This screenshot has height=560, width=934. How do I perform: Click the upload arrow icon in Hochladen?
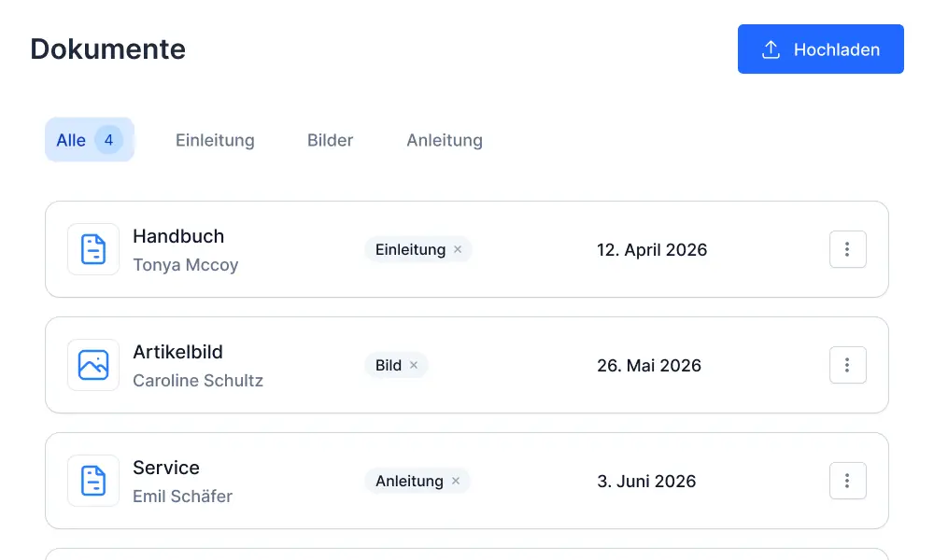(x=771, y=49)
